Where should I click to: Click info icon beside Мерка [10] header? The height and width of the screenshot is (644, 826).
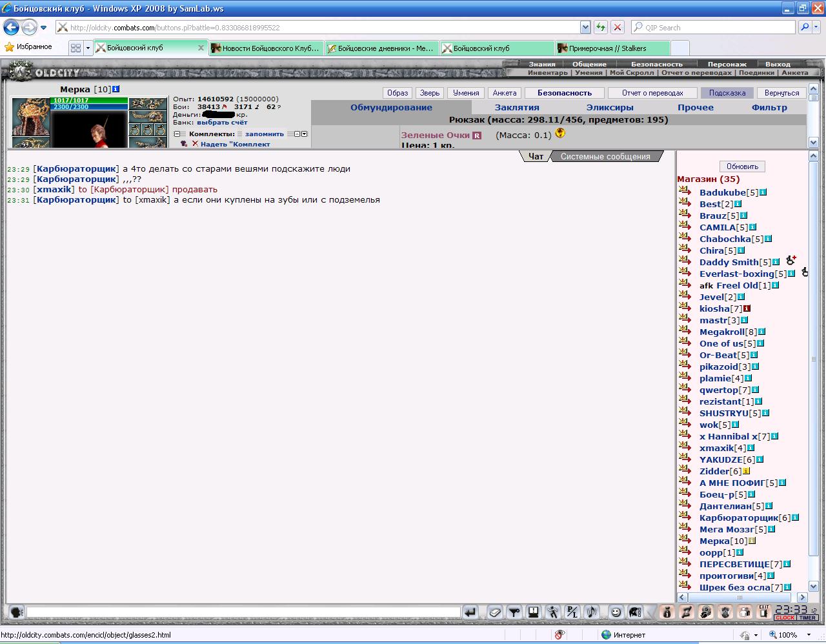116,89
